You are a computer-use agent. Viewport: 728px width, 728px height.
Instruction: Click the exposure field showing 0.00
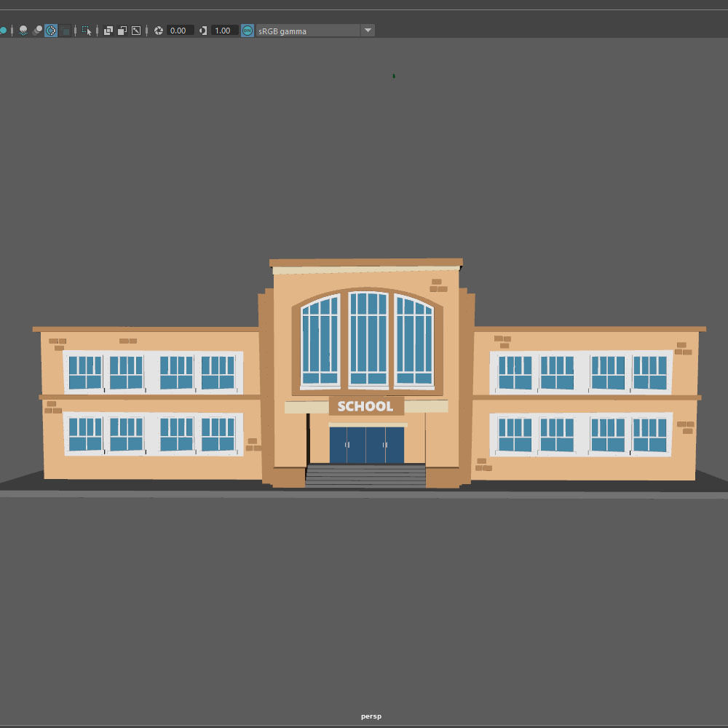[x=180, y=31]
